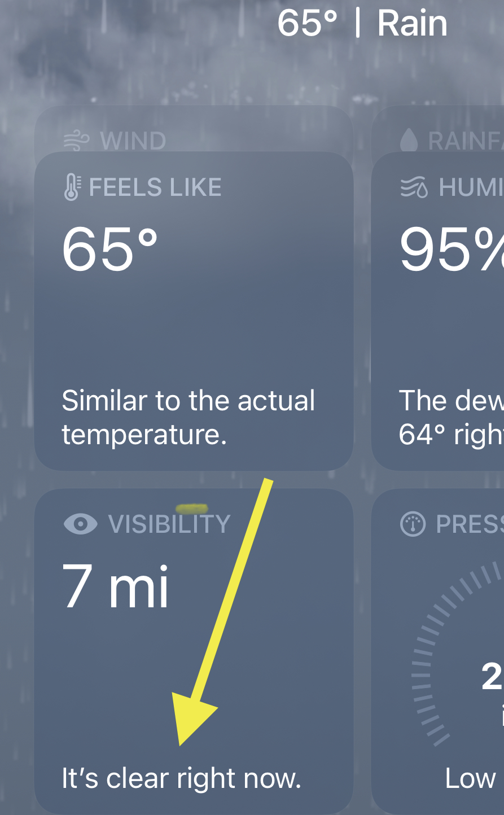
Task: Tap the raindrop icon in Rainfall card
Action: tap(409, 141)
